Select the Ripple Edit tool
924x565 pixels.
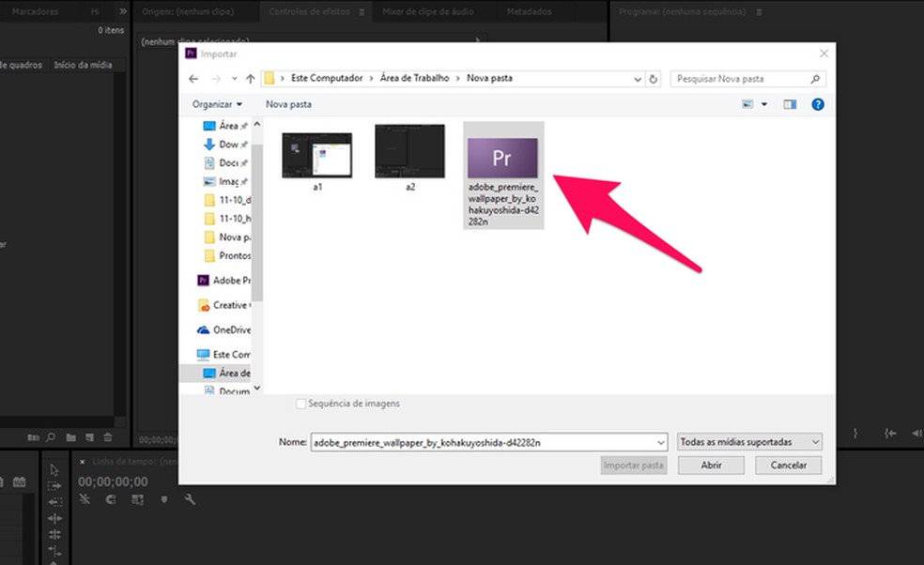tap(54, 518)
